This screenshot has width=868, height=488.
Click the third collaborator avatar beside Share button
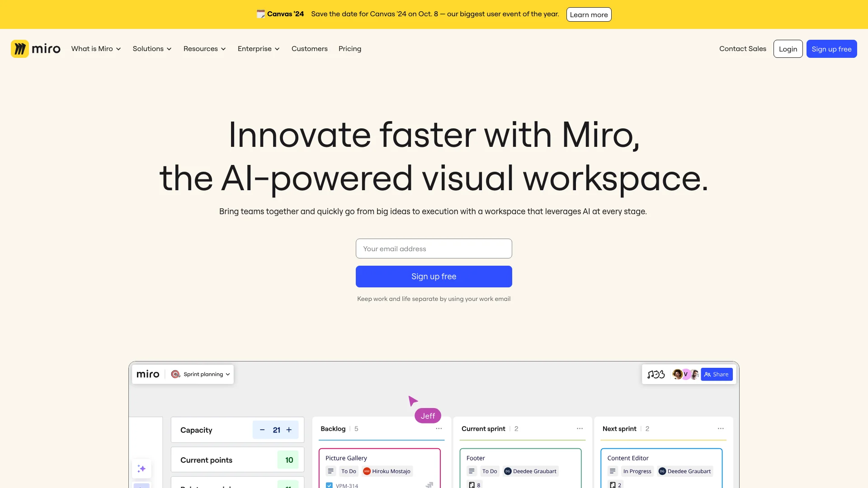point(695,374)
